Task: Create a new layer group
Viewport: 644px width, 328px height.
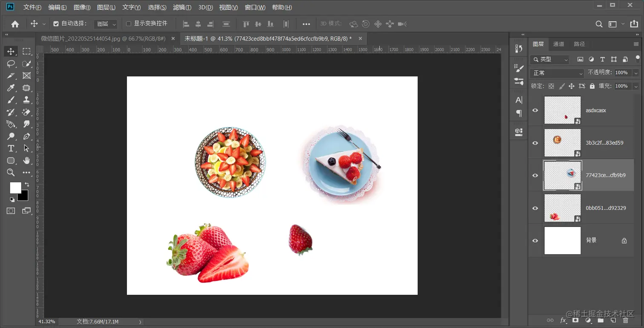Action: (601, 320)
